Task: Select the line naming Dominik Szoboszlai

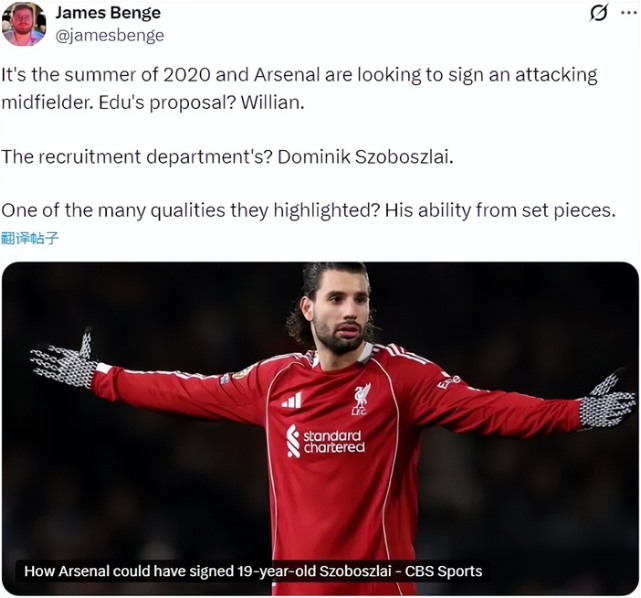Action: pyautogui.click(x=227, y=157)
